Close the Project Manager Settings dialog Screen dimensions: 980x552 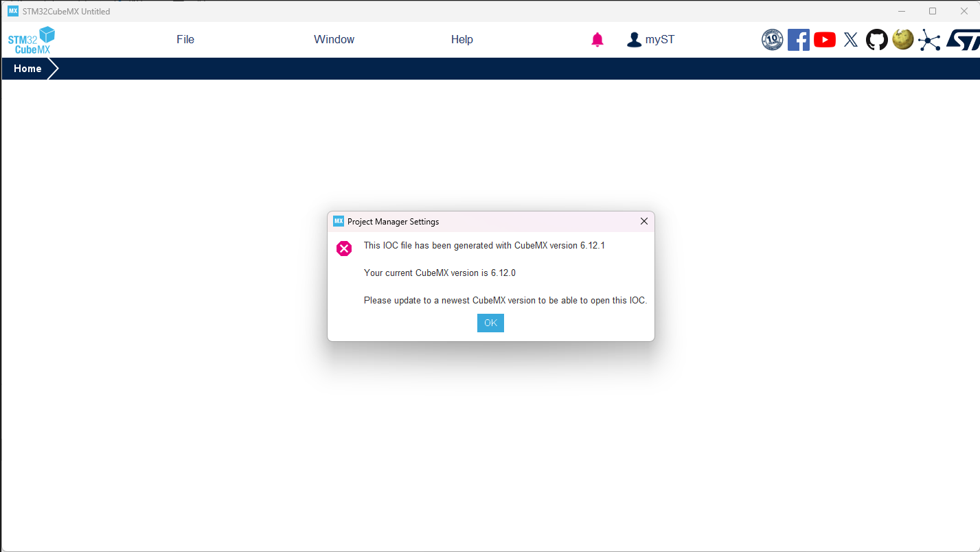643,221
